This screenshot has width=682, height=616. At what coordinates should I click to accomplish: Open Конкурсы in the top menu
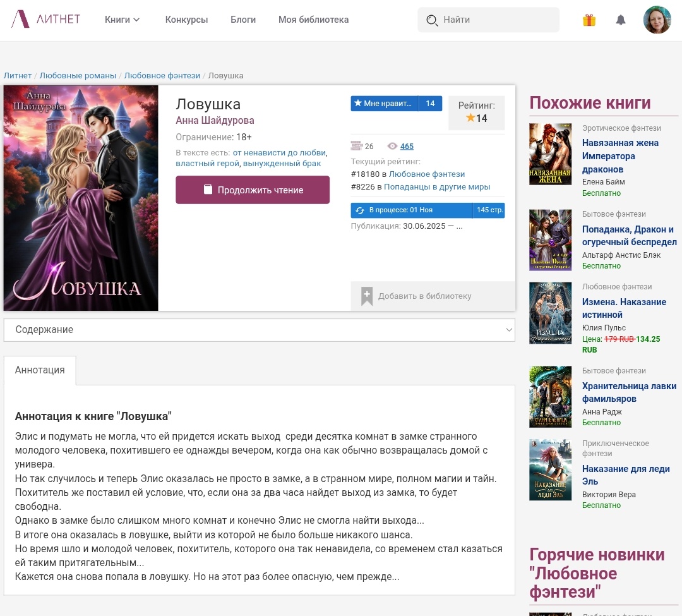click(186, 20)
